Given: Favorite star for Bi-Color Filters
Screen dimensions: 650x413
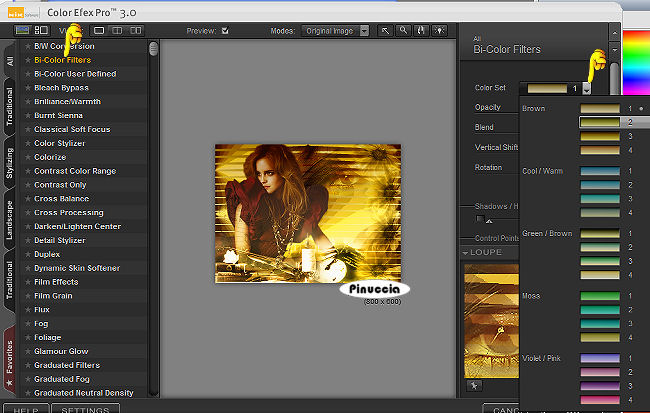Looking at the screenshot, I should click(x=28, y=60).
